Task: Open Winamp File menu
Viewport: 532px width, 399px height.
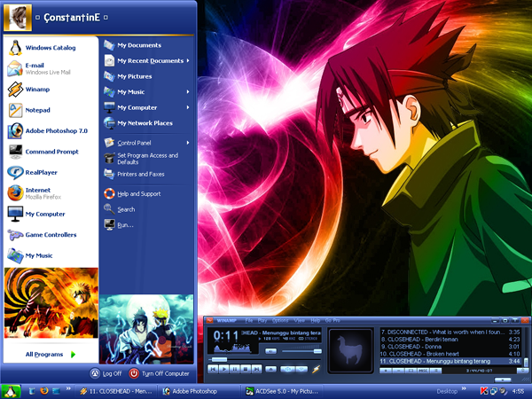Action: click(248, 321)
